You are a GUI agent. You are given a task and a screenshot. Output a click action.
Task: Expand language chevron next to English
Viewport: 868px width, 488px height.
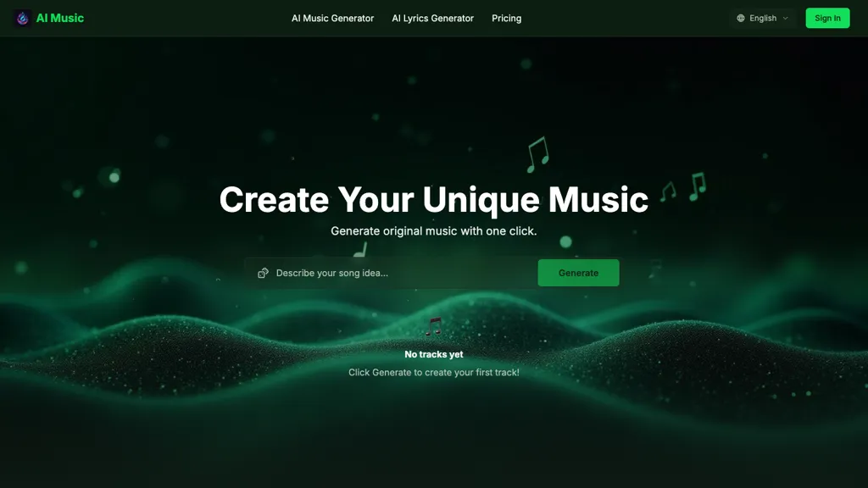pos(786,19)
